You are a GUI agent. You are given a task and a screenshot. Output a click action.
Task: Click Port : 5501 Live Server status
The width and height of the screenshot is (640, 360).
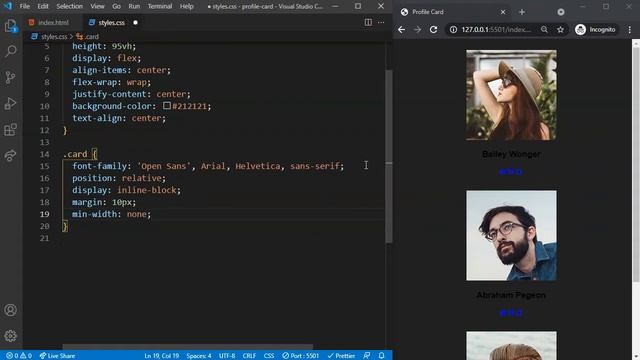pos(301,356)
